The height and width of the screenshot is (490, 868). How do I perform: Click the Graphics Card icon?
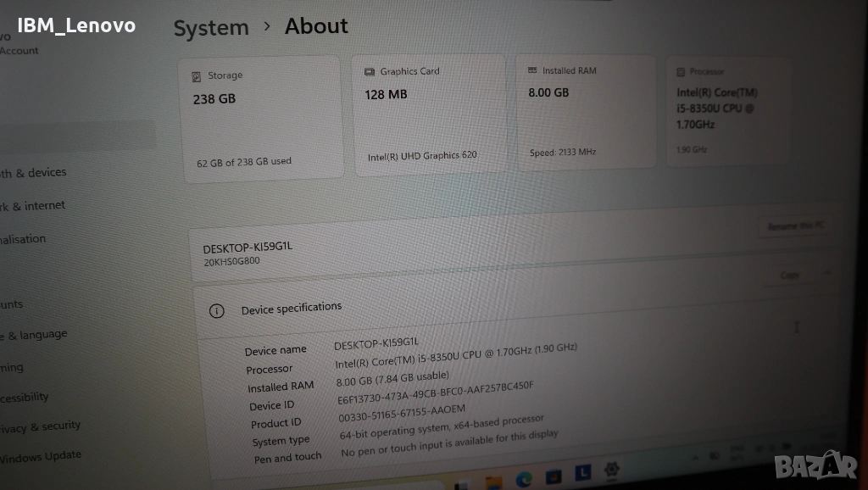pos(370,72)
